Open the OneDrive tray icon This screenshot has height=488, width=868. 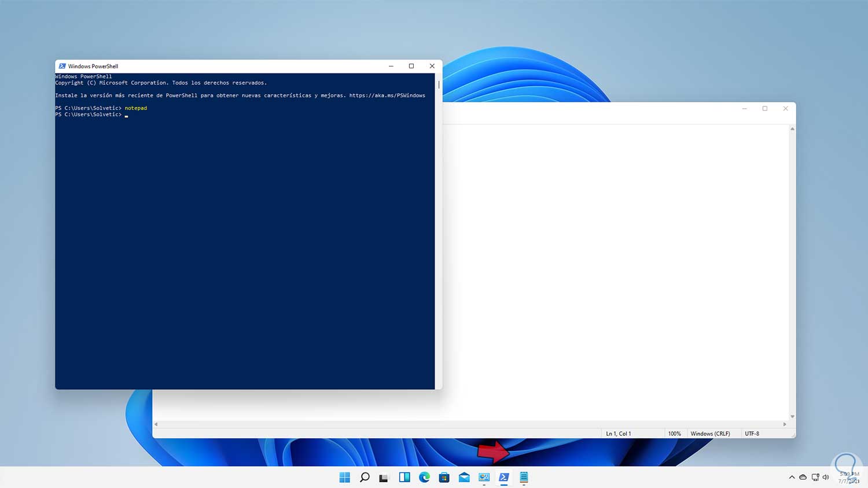pyautogui.click(x=803, y=478)
